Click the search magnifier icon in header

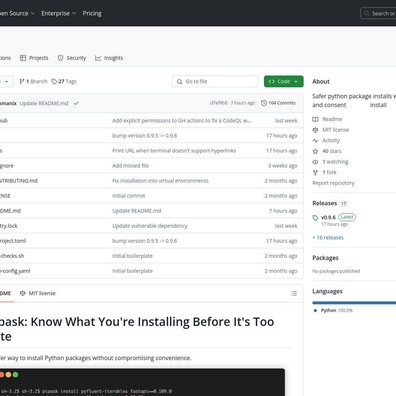coord(366,13)
